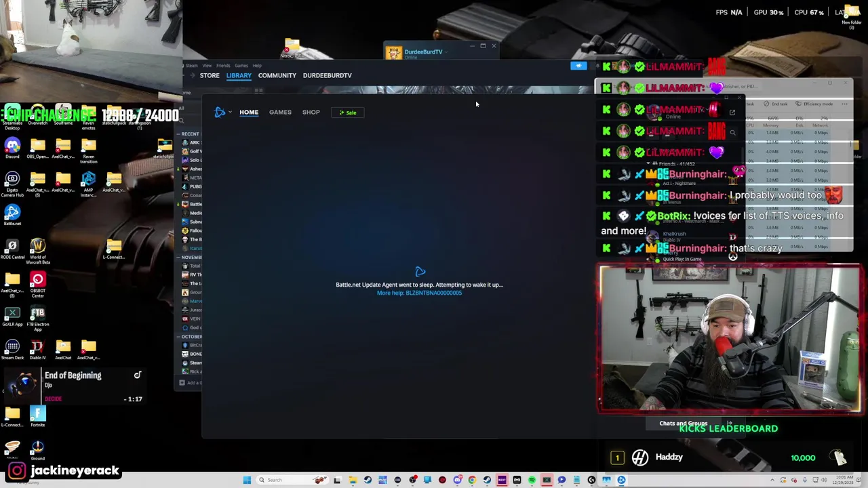Open the Overwatch desktop shortcut
Image resolution: width=868 pixels, height=488 pixels.
click(37, 116)
